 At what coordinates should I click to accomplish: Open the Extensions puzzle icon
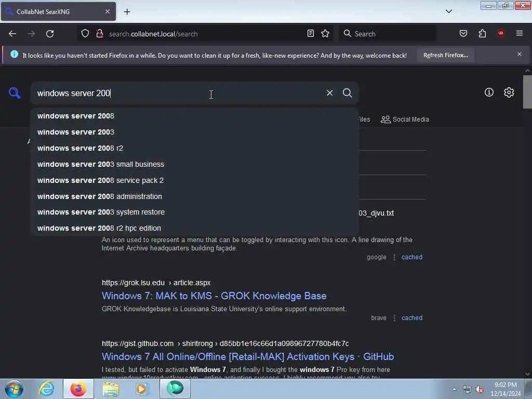[482, 33]
